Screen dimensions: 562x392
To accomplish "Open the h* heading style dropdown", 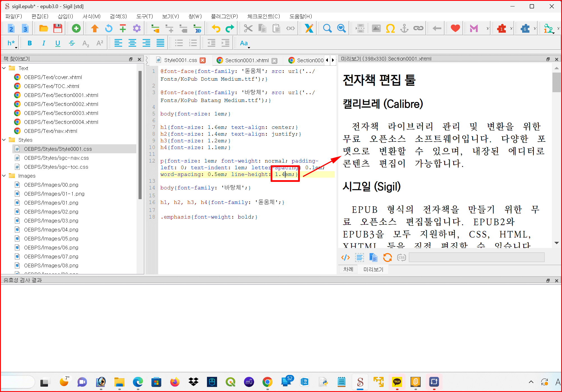I will (12, 43).
